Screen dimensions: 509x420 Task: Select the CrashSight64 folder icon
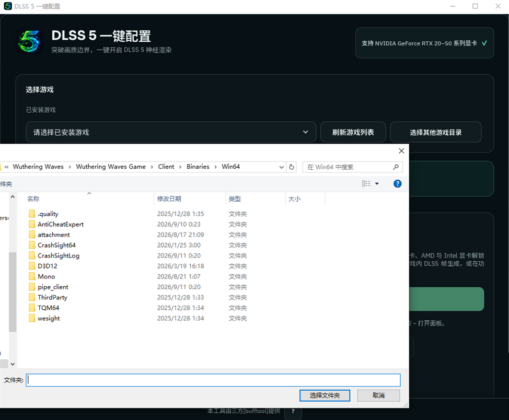(x=32, y=245)
